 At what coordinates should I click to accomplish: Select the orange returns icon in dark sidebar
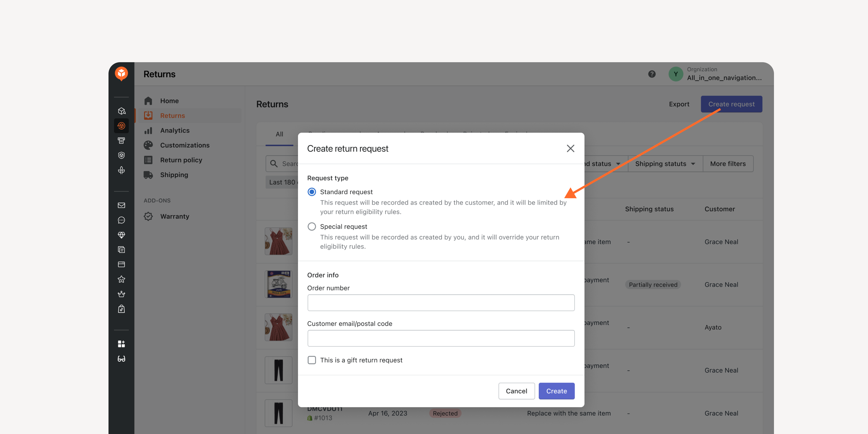121,126
